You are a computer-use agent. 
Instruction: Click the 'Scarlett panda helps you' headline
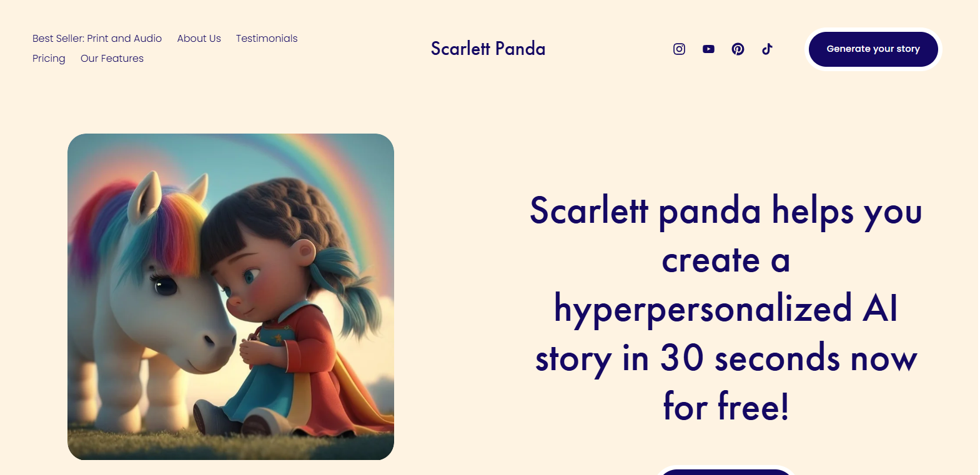coord(725,210)
